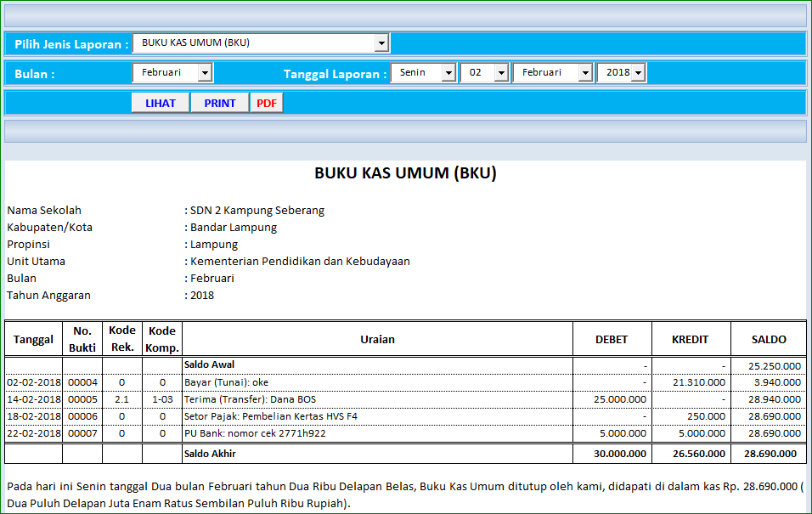Click the PRINT button
812x514 pixels.
(220, 103)
